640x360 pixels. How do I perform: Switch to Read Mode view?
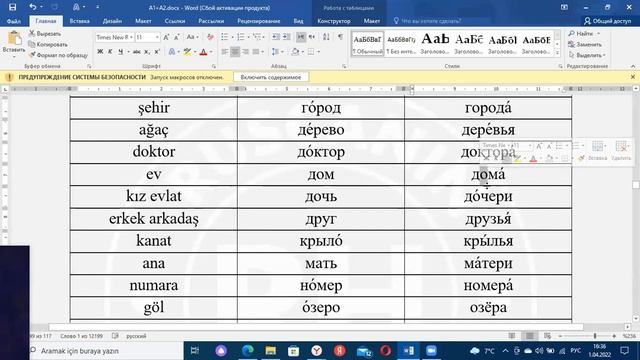(512, 336)
